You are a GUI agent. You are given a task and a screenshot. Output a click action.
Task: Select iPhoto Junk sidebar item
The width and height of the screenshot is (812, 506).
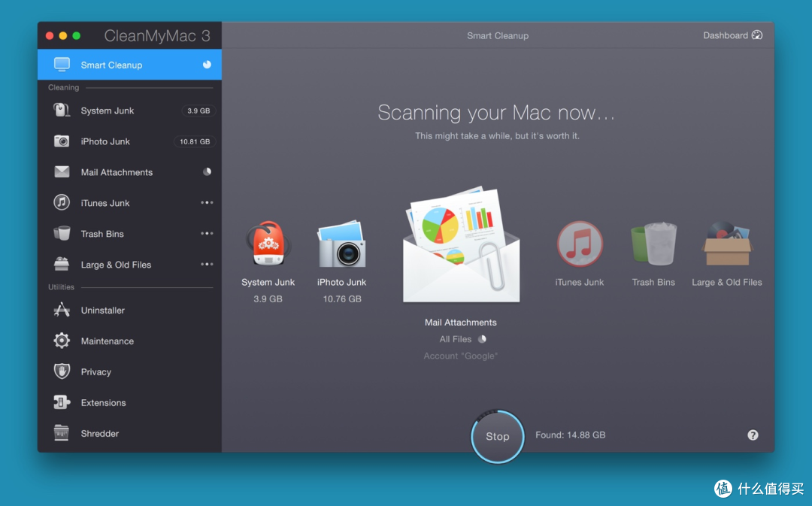pyautogui.click(x=129, y=141)
